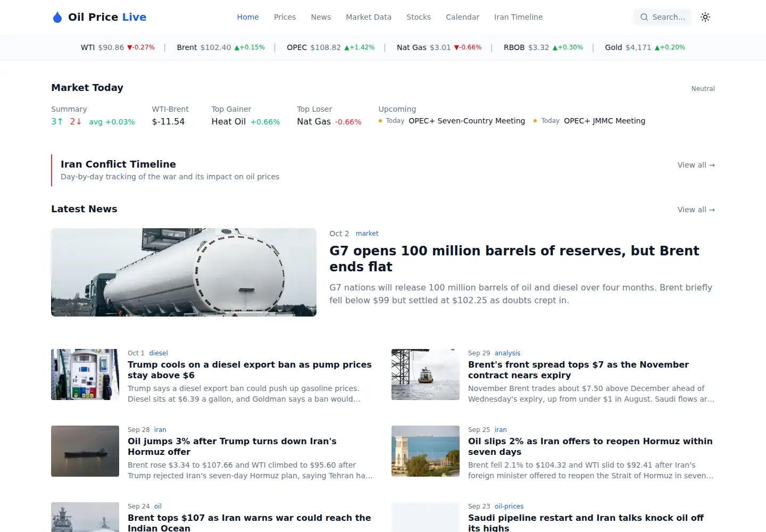Toggle the light/dark theme sun icon
This screenshot has width=766, height=532.
[x=705, y=17]
